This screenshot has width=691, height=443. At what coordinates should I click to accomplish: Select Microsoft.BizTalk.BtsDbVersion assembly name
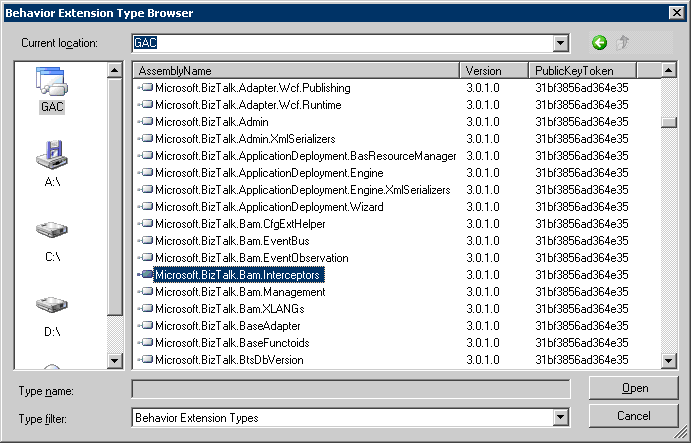229,360
